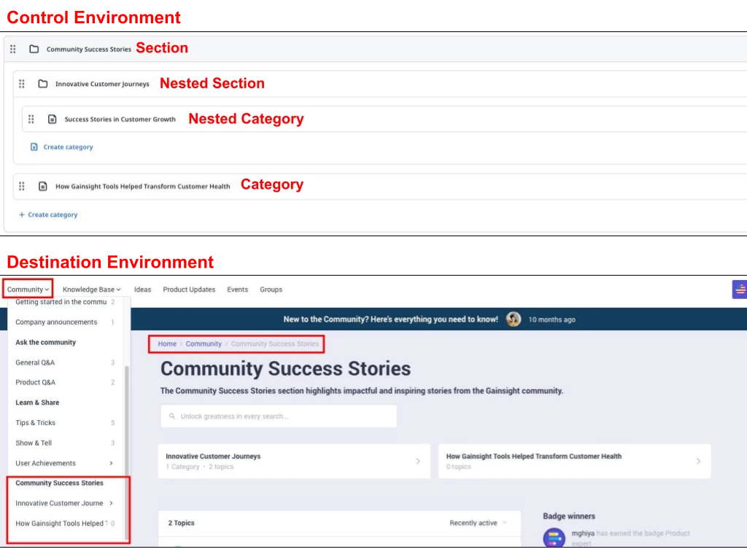The height and width of the screenshot is (560, 747).
Task: Go to Groups in top navigation
Action: tap(271, 289)
